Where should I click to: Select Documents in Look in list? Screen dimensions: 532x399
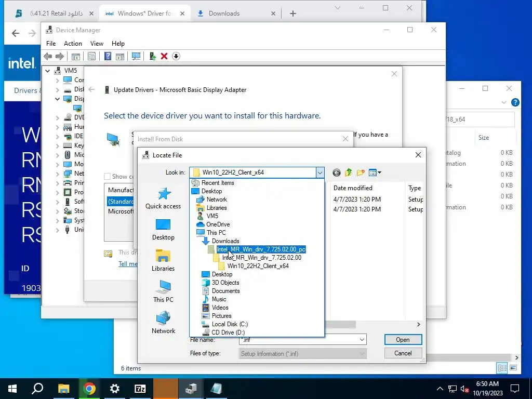[225, 291]
